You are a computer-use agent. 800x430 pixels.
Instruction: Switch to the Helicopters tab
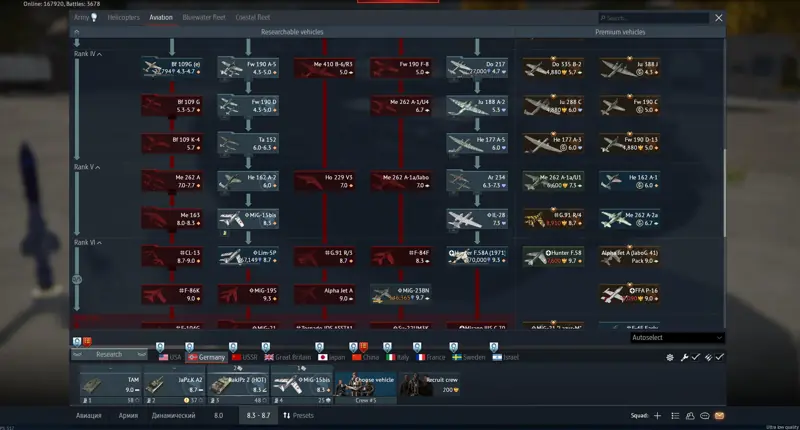click(x=123, y=17)
